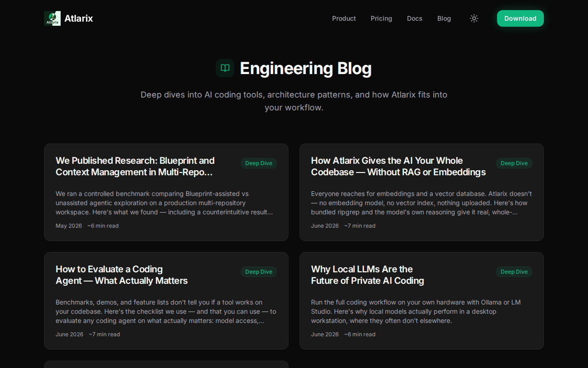Click the RAG or Embeddings card's 'June 2026' date
The image size is (588, 368).
pyautogui.click(x=325, y=226)
